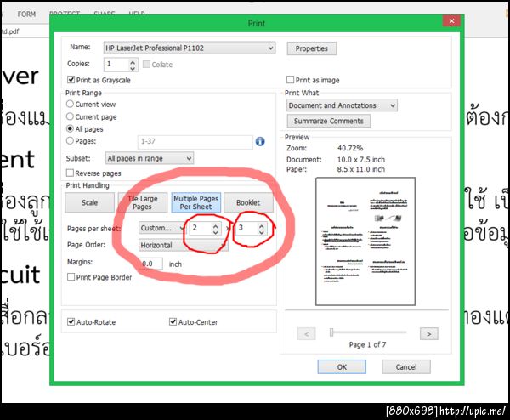Select the Scale print handling option
Screen dimensions: 510x420
(90, 202)
